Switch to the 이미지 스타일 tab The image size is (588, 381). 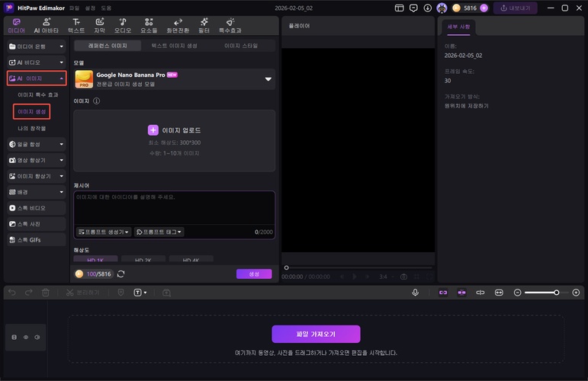click(x=241, y=46)
